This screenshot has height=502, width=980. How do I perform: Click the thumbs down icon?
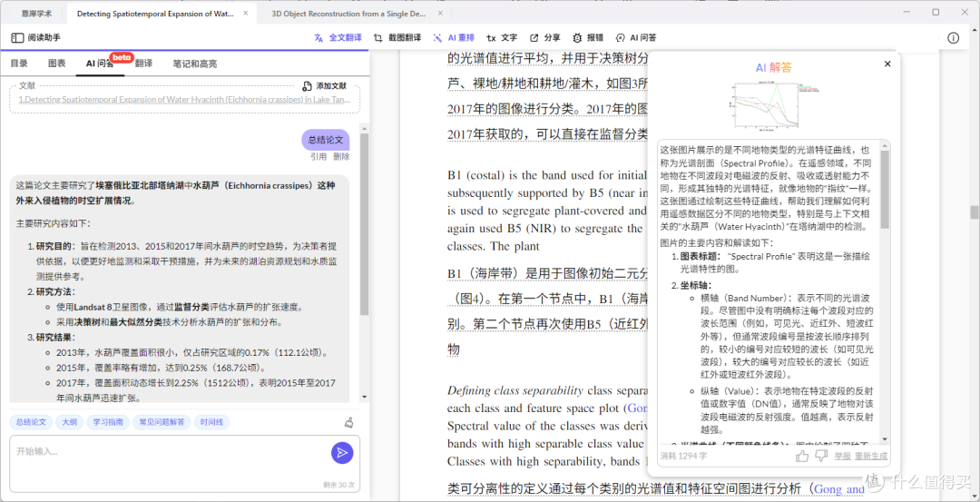(821, 456)
